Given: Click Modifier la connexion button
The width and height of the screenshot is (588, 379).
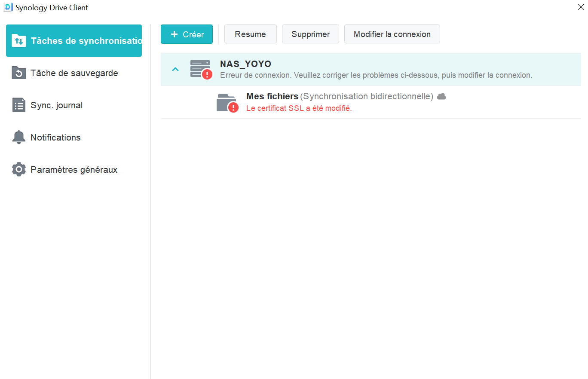Looking at the screenshot, I should (392, 34).
